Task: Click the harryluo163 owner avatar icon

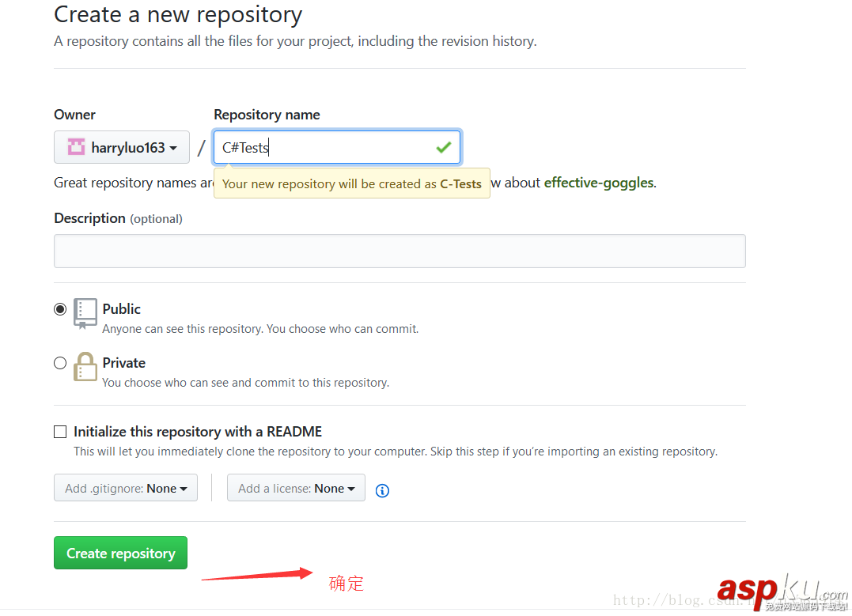Action: [76, 147]
